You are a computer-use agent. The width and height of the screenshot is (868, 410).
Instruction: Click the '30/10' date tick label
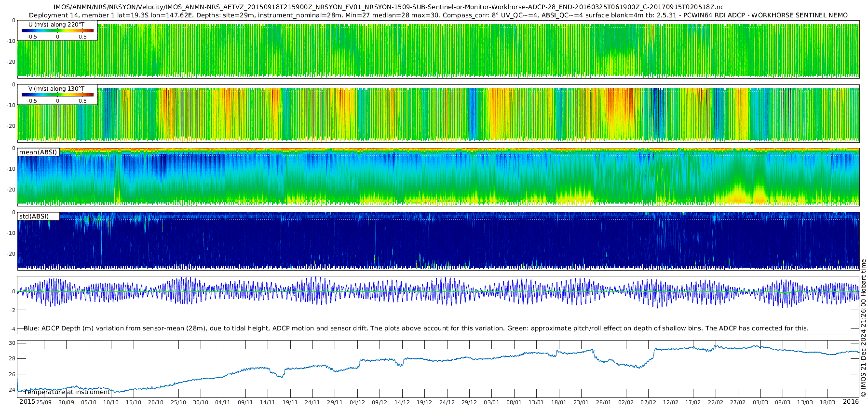click(x=201, y=402)
